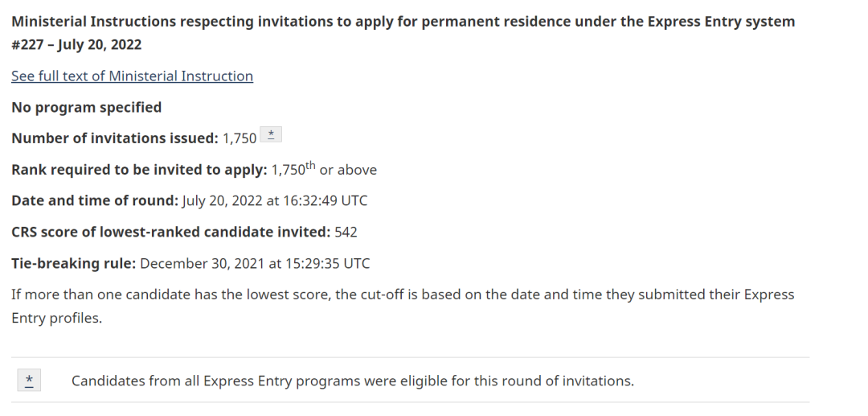The height and width of the screenshot is (416, 868).
Task: Click the superscript 'th' after 1,750
Action: point(310,164)
